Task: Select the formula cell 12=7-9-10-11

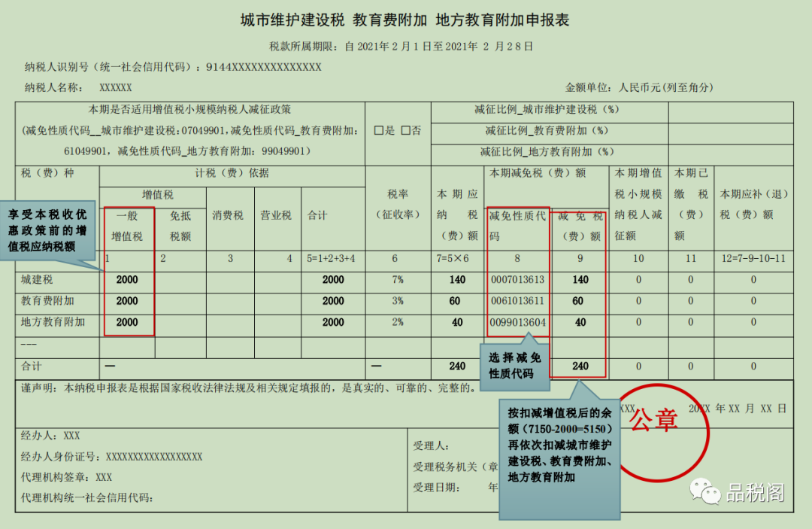Action: pos(753,259)
